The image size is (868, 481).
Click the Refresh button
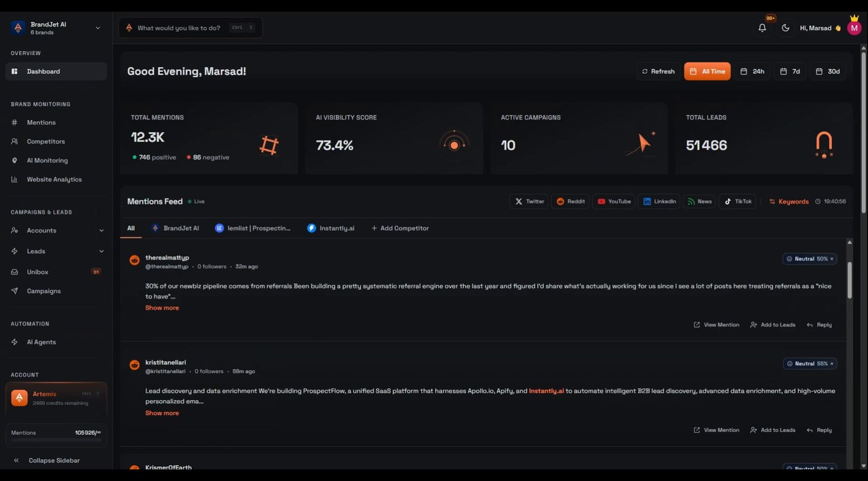pos(658,71)
